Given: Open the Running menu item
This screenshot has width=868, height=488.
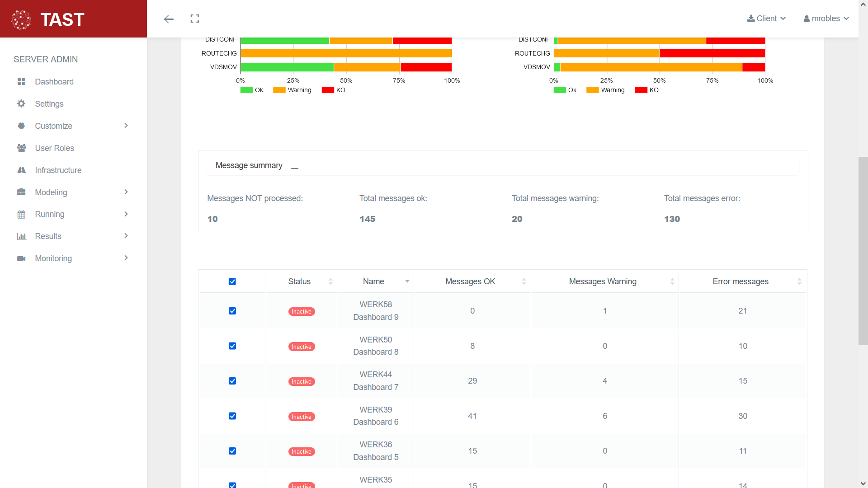Looking at the screenshot, I should (x=50, y=214).
